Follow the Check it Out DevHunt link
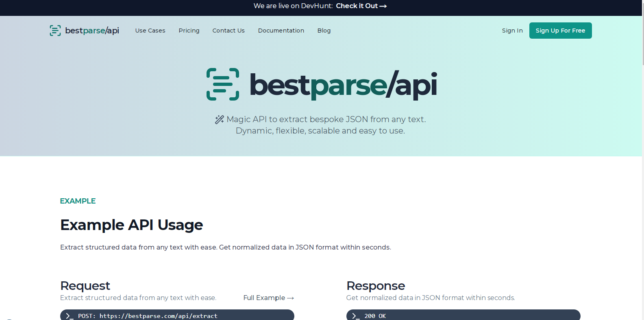Image resolution: width=644 pixels, height=320 pixels. 361,6
